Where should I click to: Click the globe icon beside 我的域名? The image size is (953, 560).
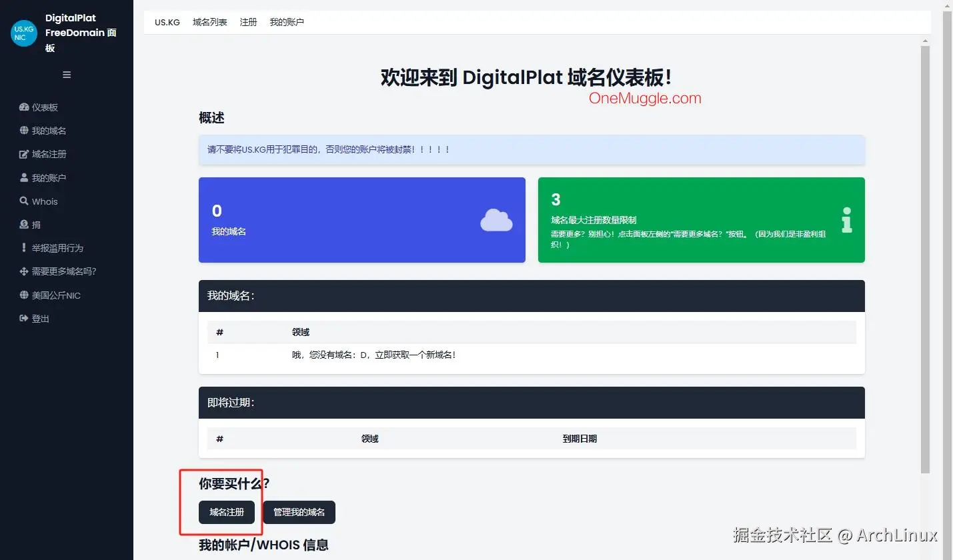pos(24,131)
